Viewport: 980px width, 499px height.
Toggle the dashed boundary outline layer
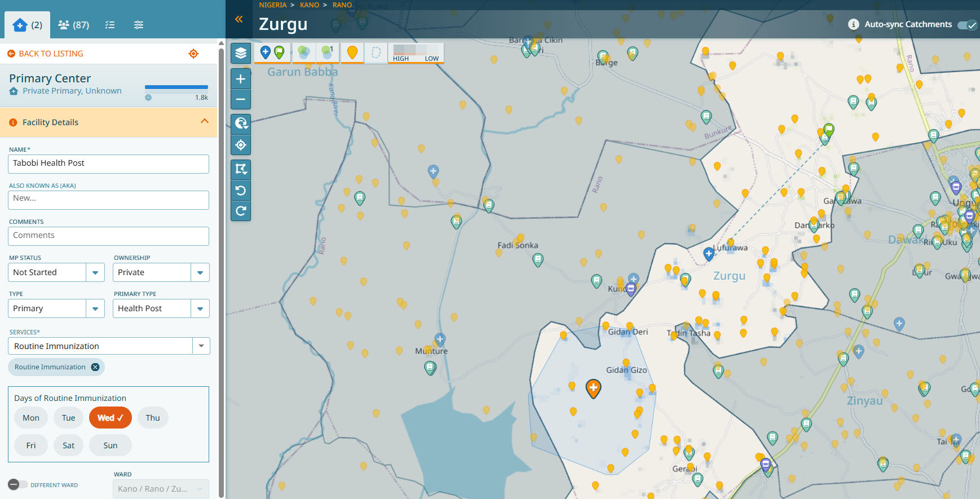376,53
